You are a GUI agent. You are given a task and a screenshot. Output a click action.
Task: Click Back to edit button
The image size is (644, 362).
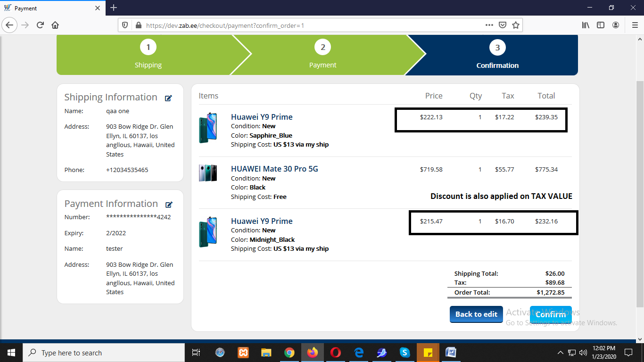pos(476,314)
